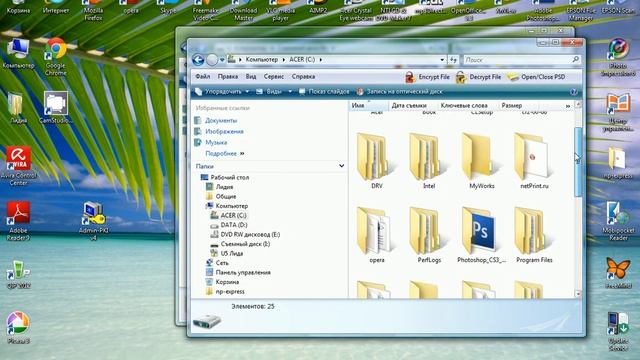Refresh the folder view from the address bar
Image resolution: width=640 pixels, height=360 pixels.
453,60
